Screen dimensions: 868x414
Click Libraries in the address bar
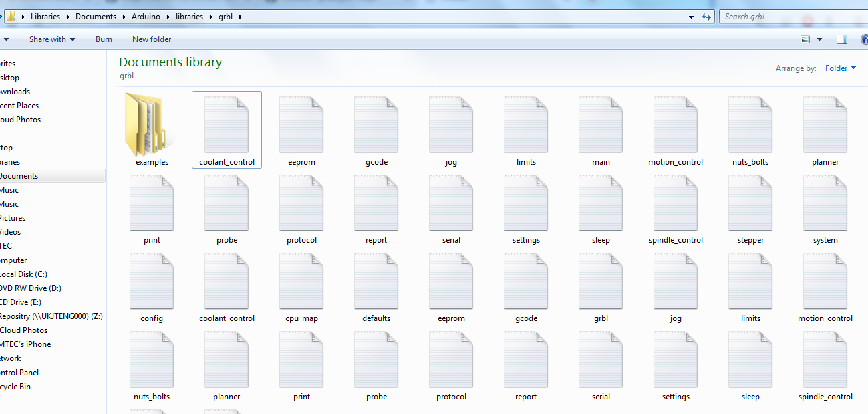tap(45, 17)
